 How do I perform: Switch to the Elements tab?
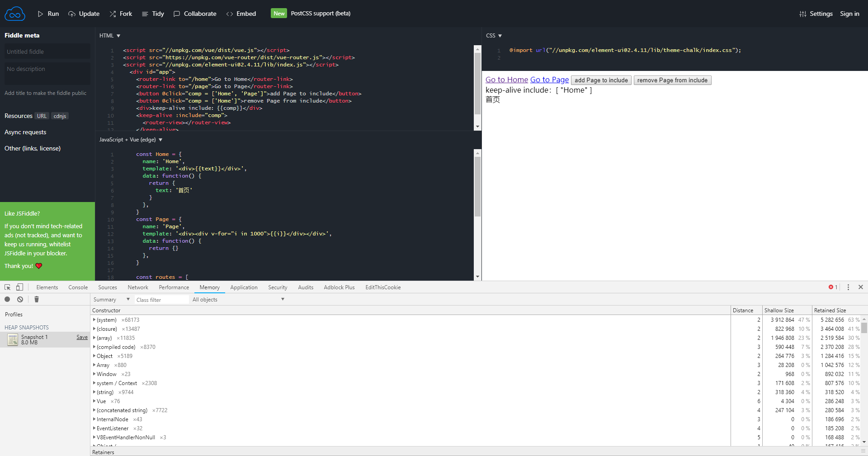[x=47, y=287]
